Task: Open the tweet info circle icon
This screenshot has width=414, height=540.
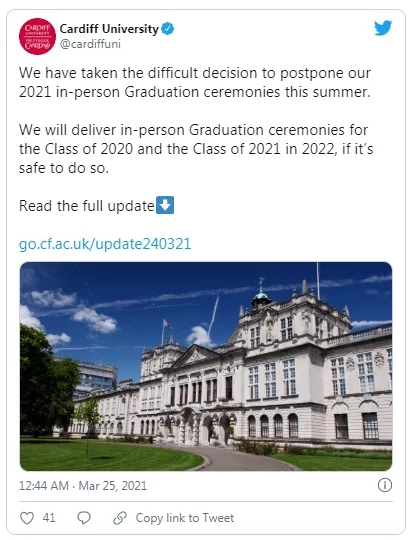Action: point(385,485)
